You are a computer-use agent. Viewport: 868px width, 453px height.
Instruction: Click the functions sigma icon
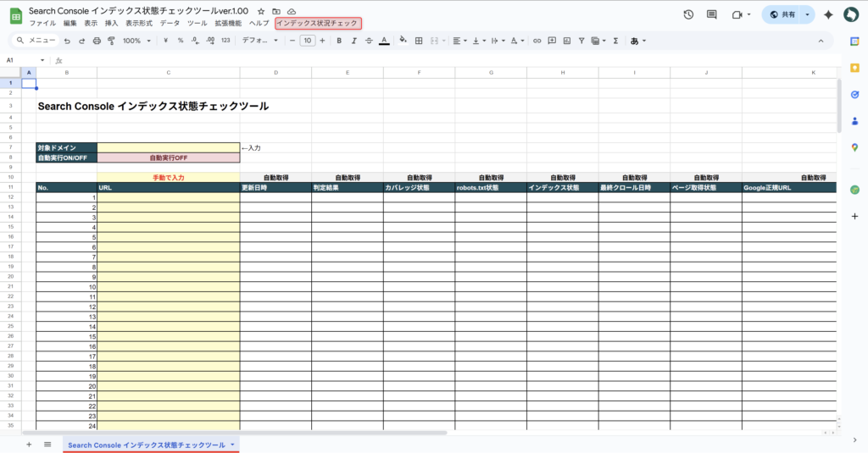(615, 41)
